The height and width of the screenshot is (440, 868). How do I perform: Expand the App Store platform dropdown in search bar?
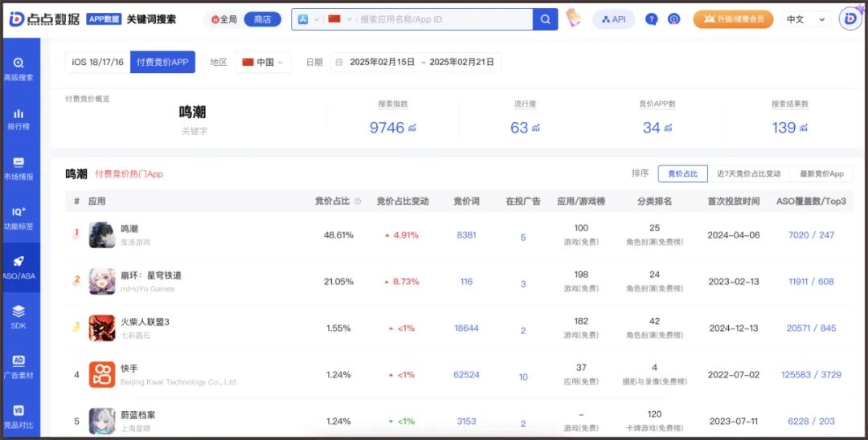(309, 19)
